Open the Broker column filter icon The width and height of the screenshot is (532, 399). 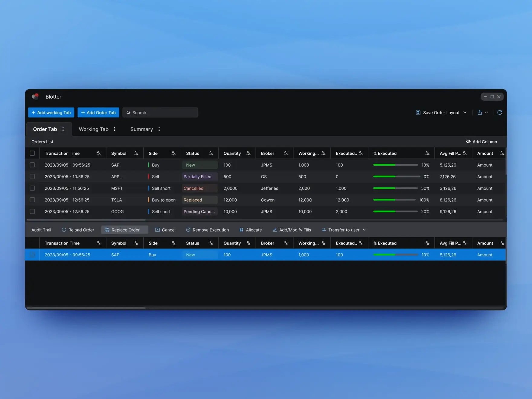286,153
